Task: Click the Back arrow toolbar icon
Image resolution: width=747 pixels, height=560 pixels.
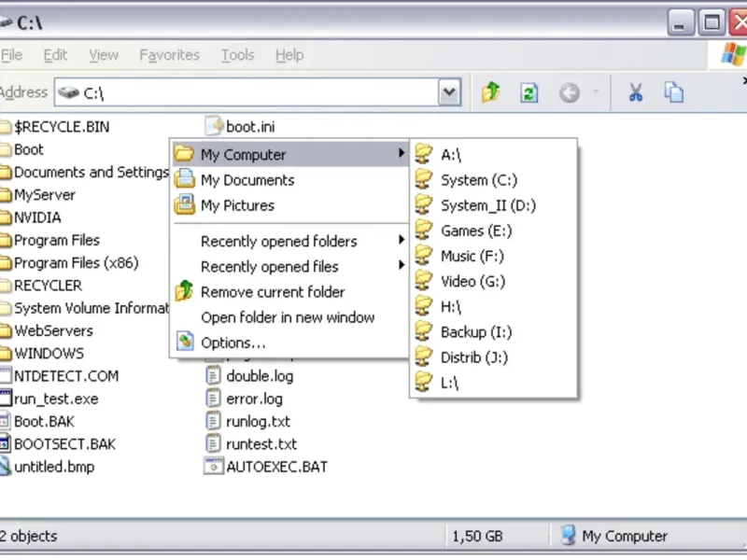Action: click(570, 92)
